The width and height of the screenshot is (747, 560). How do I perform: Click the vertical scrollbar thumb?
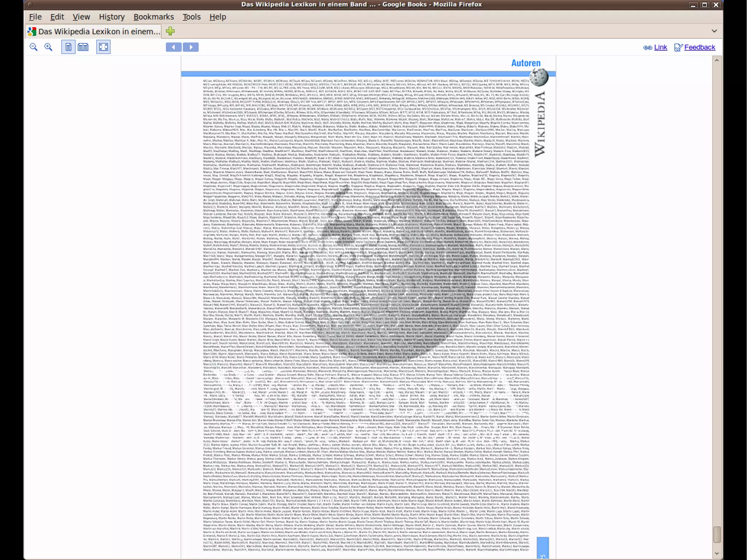tap(717, 534)
